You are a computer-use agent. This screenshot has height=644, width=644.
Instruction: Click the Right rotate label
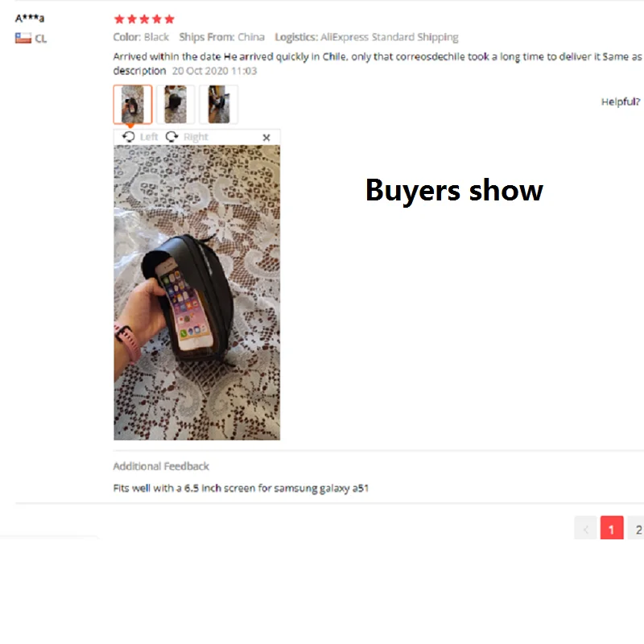point(196,137)
